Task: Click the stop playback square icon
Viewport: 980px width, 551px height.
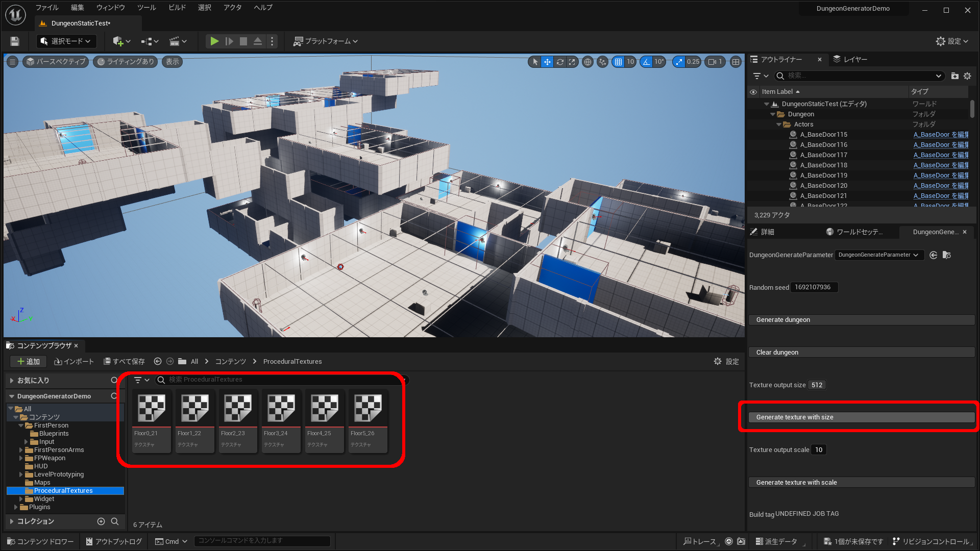Action: point(243,41)
